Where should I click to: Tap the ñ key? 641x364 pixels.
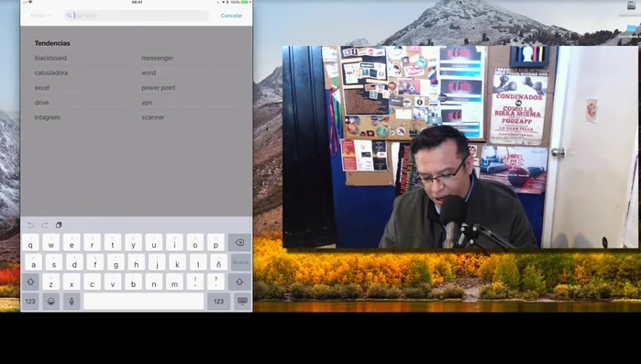pyautogui.click(x=218, y=262)
